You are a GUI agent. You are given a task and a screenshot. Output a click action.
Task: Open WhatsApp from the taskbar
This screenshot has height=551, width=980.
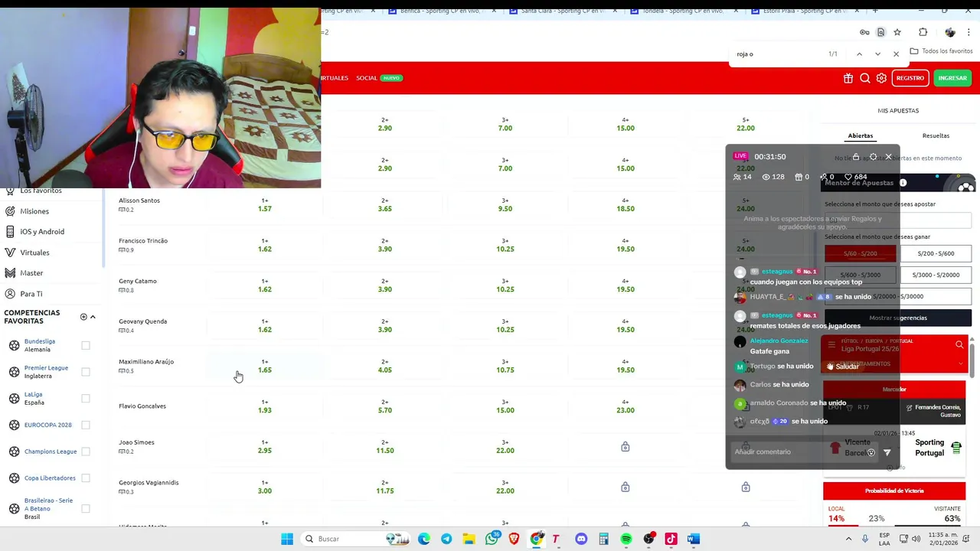click(x=492, y=539)
